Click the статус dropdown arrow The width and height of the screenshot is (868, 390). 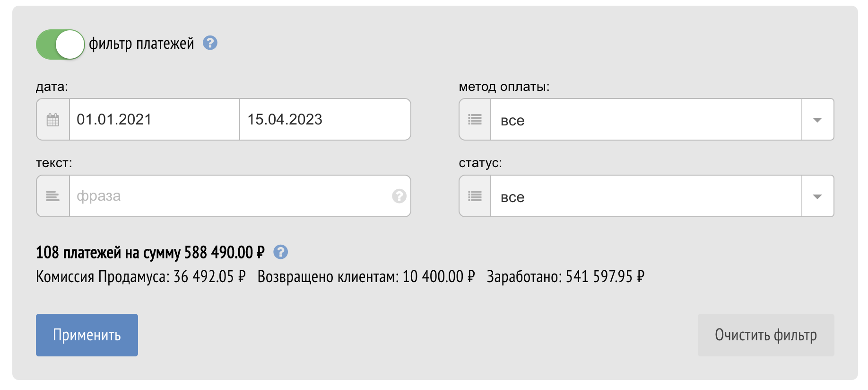tap(817, 196)
